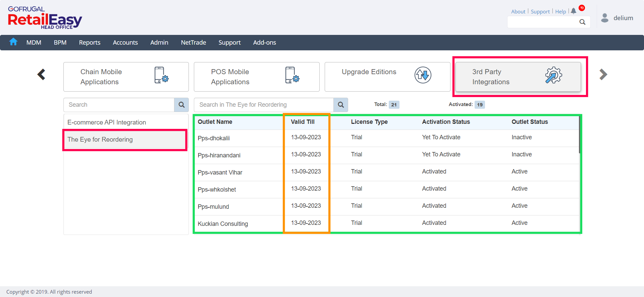This screenshot has width=644, height=297.
Task: Click the integration list search magnifier button
Action: click(181, 105)
